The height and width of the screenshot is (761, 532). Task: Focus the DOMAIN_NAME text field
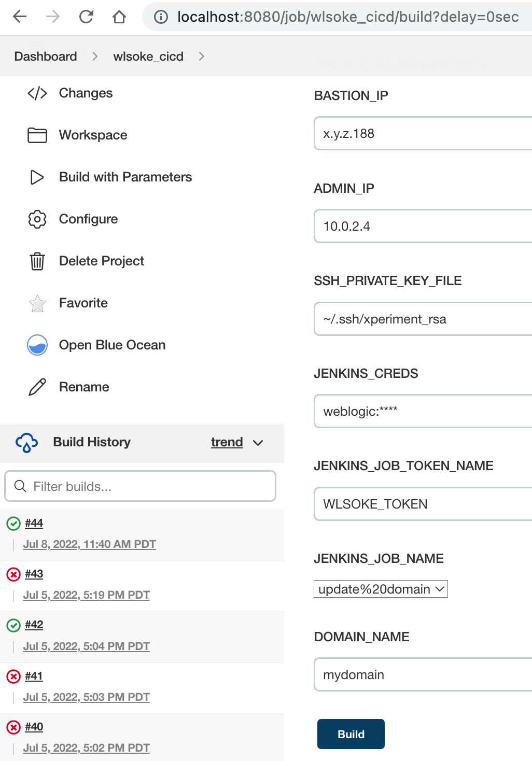tap(423, 675)
